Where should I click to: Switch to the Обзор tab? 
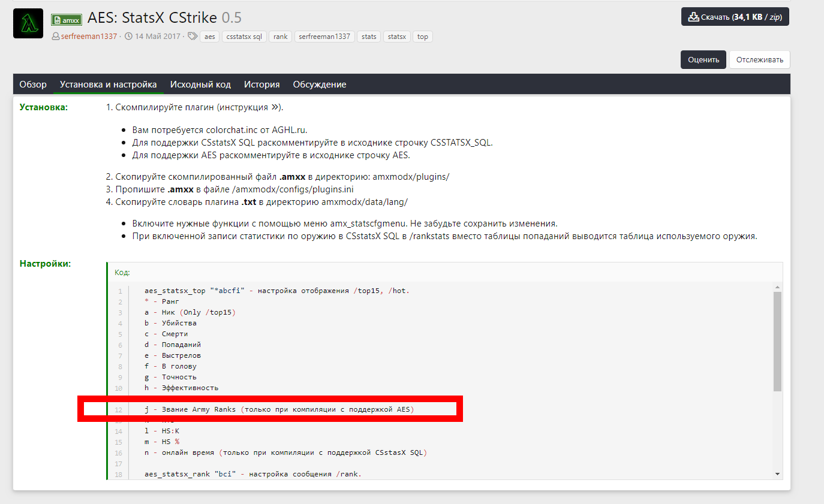[33, 84]
